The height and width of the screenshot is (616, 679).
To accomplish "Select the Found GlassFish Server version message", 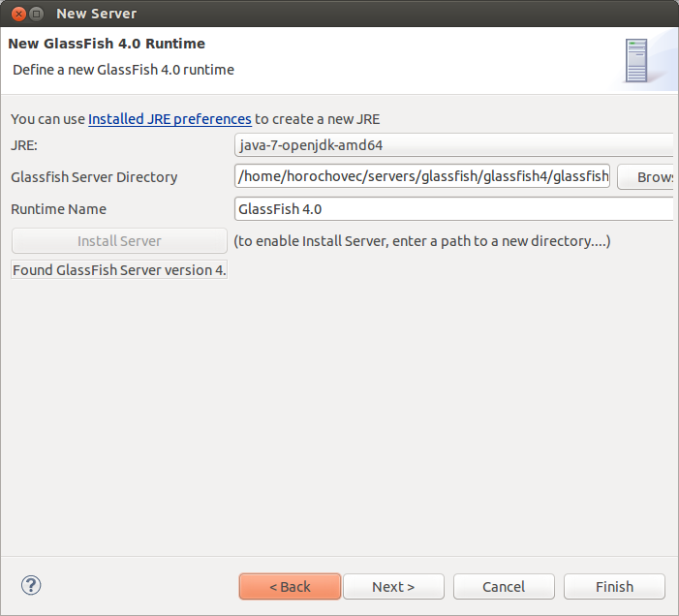I will coord(119,270).
